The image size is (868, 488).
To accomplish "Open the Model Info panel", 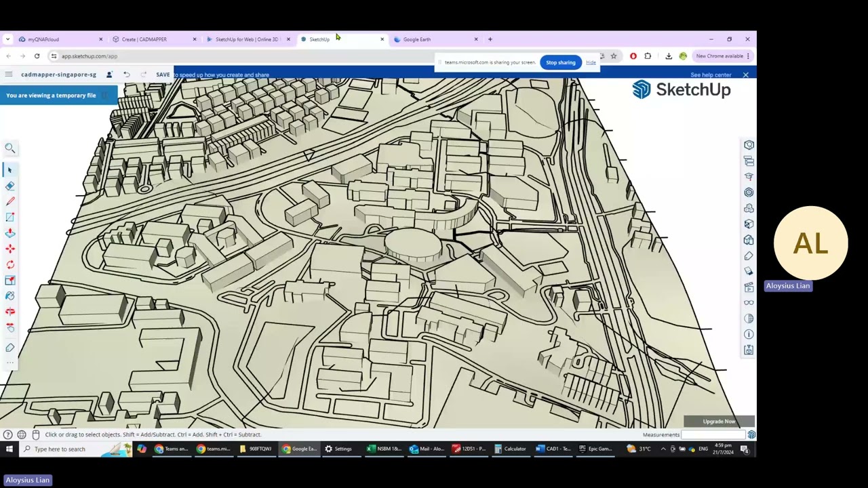I will pyautogui.click(x=749, y=334).
